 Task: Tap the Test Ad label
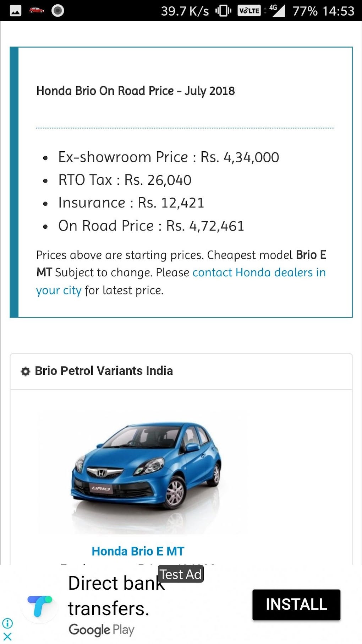click(181, 574)
